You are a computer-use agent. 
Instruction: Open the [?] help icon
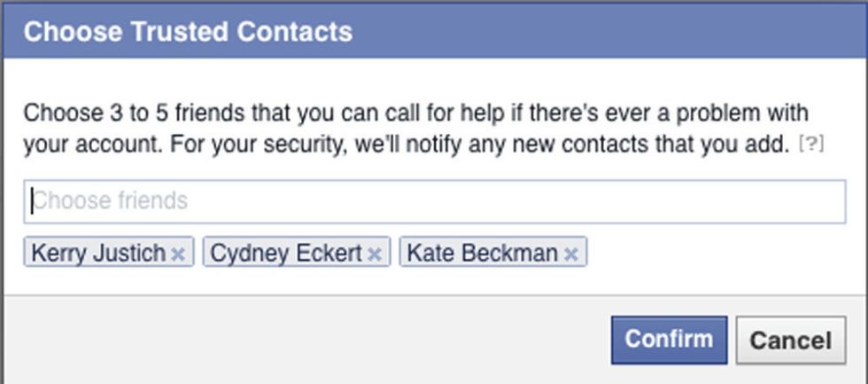coord(811,145)
